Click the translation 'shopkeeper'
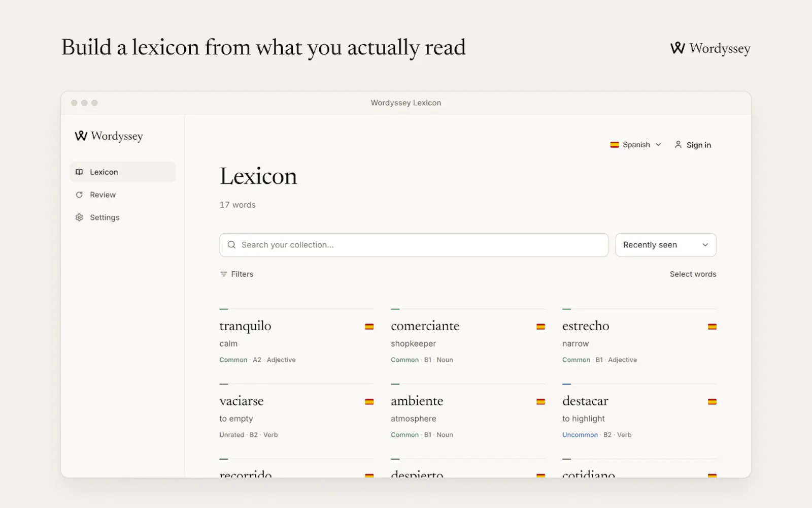The image size is (812, 508). pos(413,344)
